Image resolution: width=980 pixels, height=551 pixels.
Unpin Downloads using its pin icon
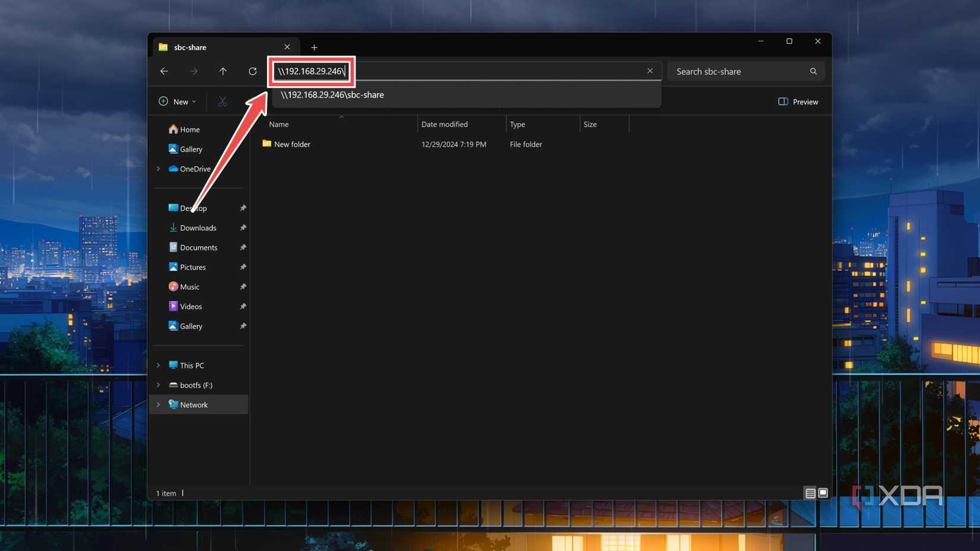(242, 228)
